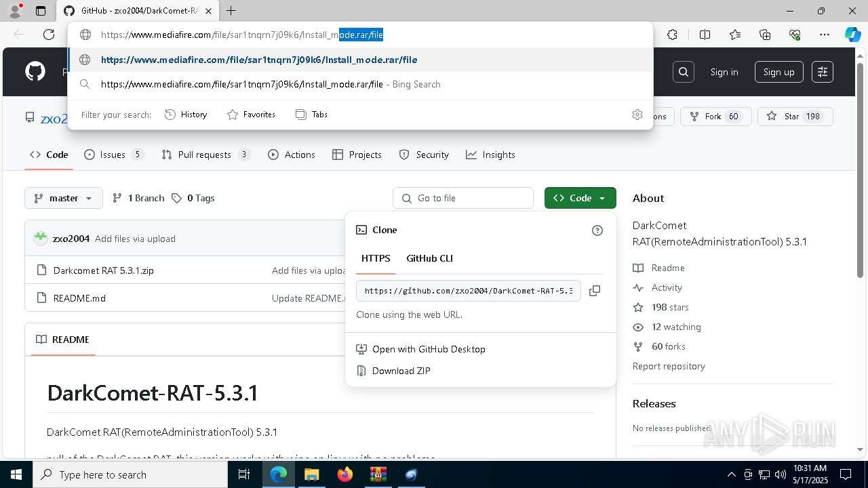Image resolution: width=868 pixels, height=488 pixels.
Task: Open address bar suggestion settings gear
Action: coord(637,115)
